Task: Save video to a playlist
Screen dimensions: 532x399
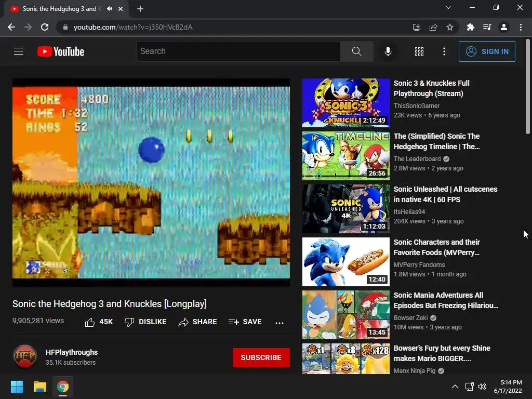Action: [245, 322]
